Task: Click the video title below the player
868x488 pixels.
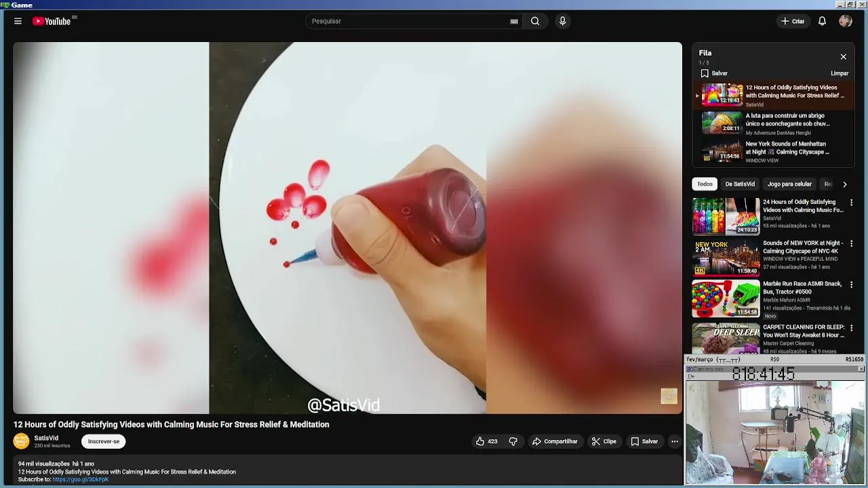Action: point(172,424)
